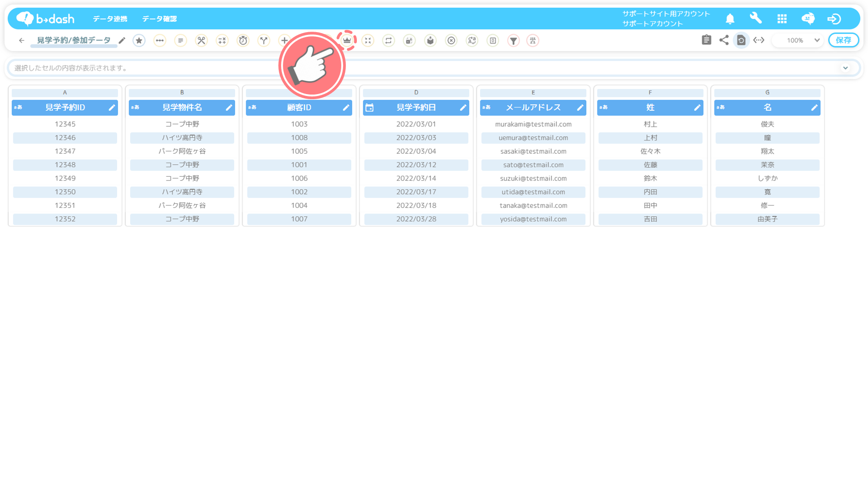868x488 pixels.
Task: Expand the cell content bar chevron
Action: [x=845, y=68]
